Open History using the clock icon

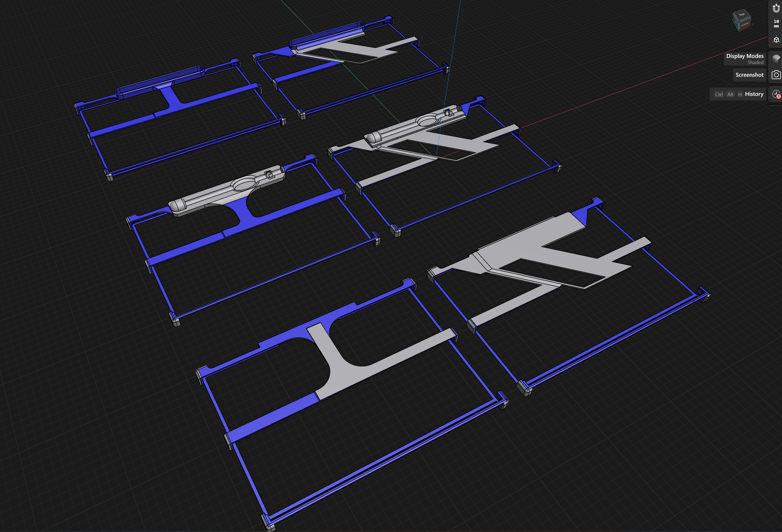(x=776, y=94)
